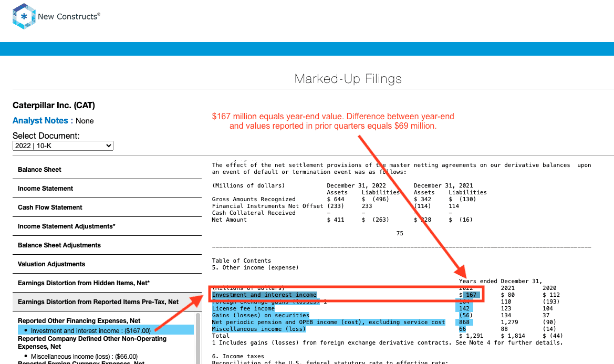This screenshot has width=614, height=364.
Task: Click the Marked-Up Filings page heading
Action: pyautogui.click(x=348, y=79)
